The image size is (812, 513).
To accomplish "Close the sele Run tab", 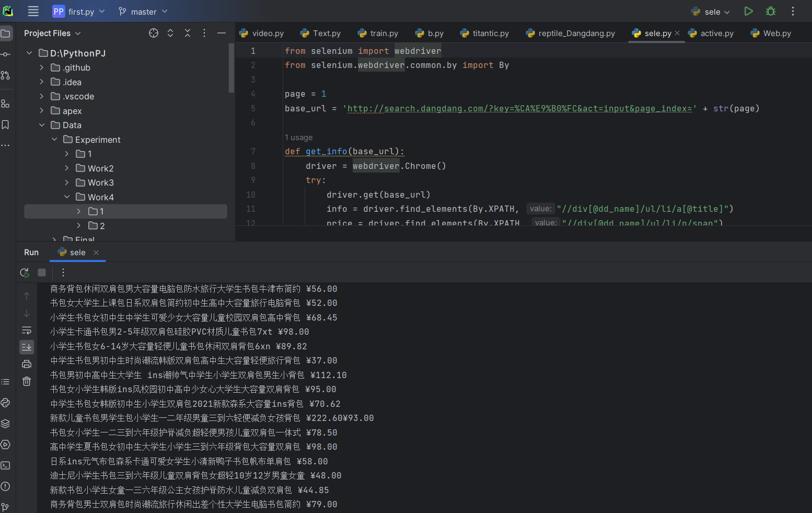I will pyautogui.click(x=96, y=253).
